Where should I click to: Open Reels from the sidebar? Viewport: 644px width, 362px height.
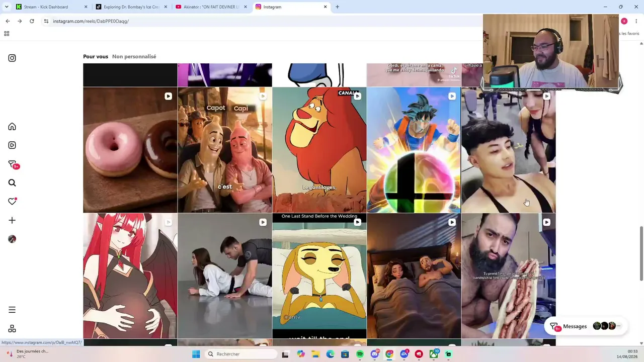(x=12, y=145)
